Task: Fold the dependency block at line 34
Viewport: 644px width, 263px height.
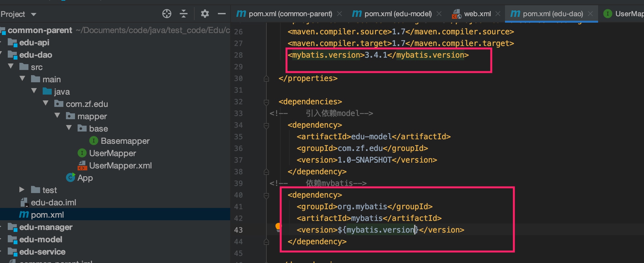Action: pyautogui.click(x=266, y=125)
